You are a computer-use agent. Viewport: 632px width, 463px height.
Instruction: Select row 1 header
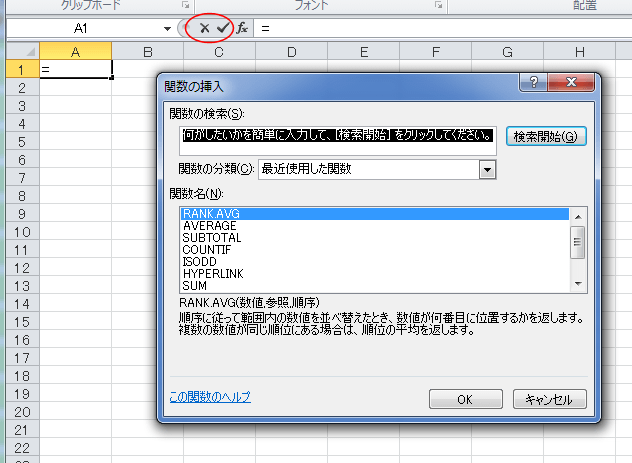pos(23,69)
